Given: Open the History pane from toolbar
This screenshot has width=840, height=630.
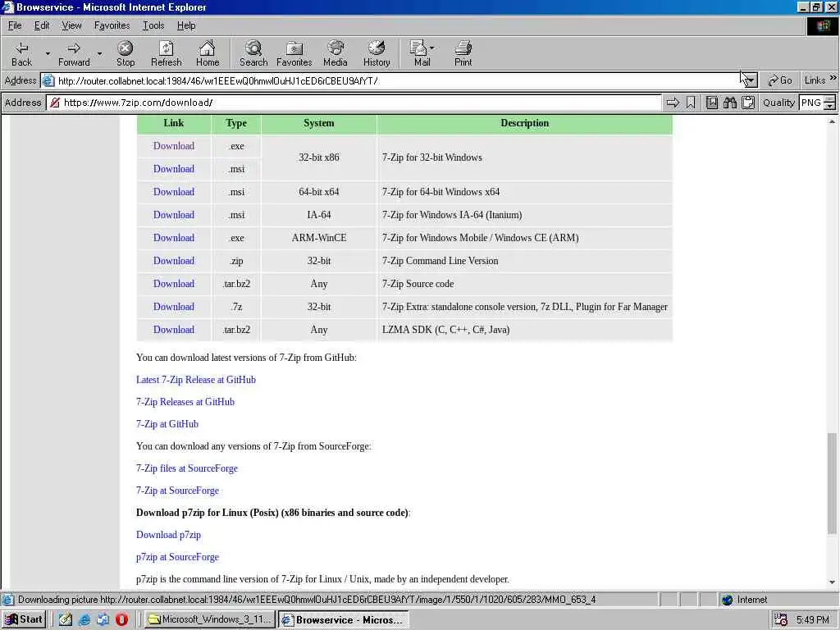Looking at the screenshot, I should tap(377, 53).
